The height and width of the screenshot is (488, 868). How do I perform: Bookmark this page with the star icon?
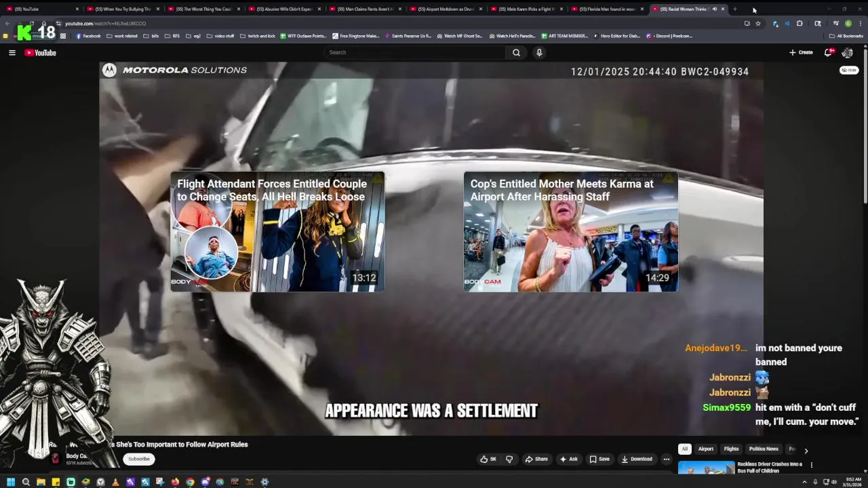pyautogui.click(x=758, y=23)
